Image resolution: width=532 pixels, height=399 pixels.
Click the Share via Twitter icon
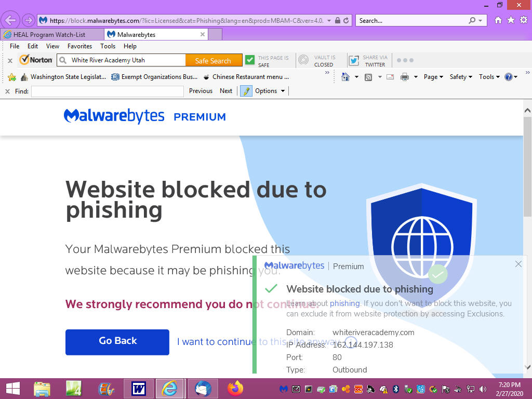[354, 60]
